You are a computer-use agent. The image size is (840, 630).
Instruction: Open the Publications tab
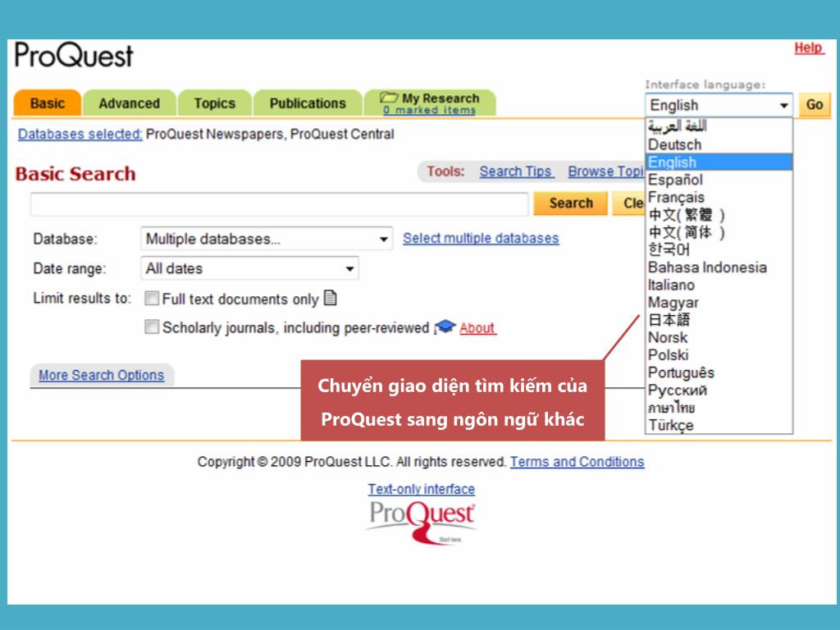coord(308,103)
